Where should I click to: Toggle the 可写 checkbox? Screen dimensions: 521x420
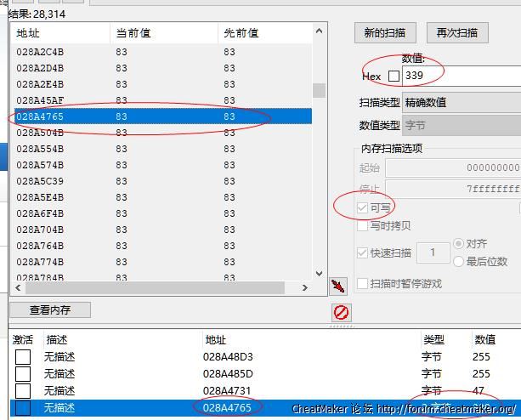[x=363, y=207]
